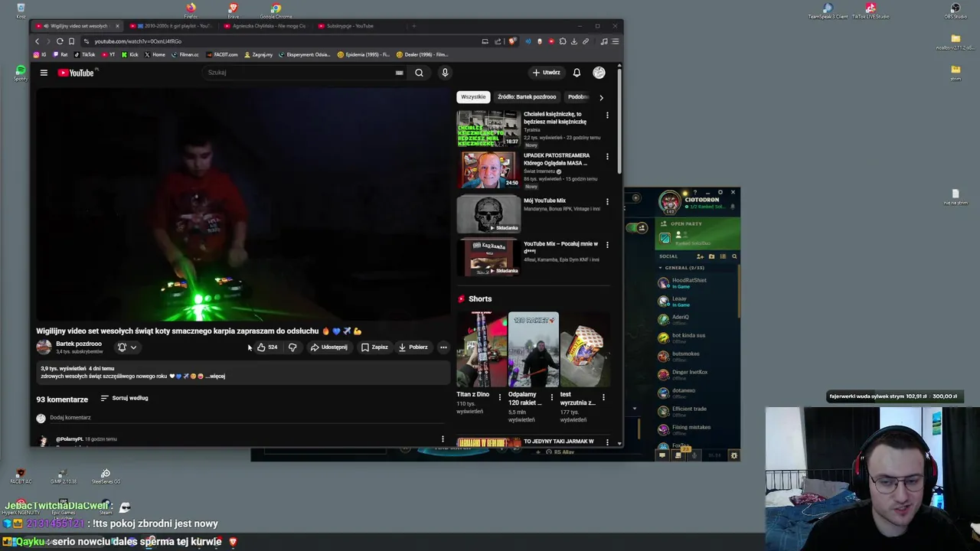Collapse the GENERAL friends group in League client
Image resolution: width=980 pixels, height=551 pixels.
681,268
